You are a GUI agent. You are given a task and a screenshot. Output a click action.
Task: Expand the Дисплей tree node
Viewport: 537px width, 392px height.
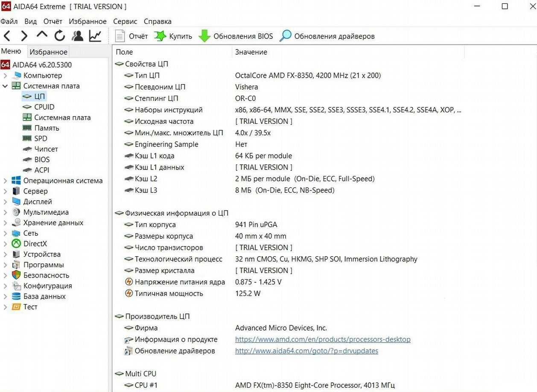click(x=5, y=202)
